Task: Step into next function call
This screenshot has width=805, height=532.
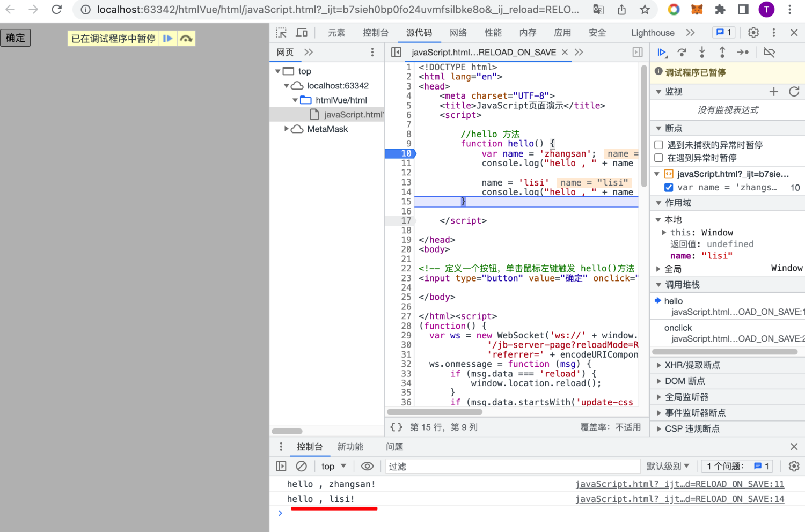Action: tap(702, 52)
